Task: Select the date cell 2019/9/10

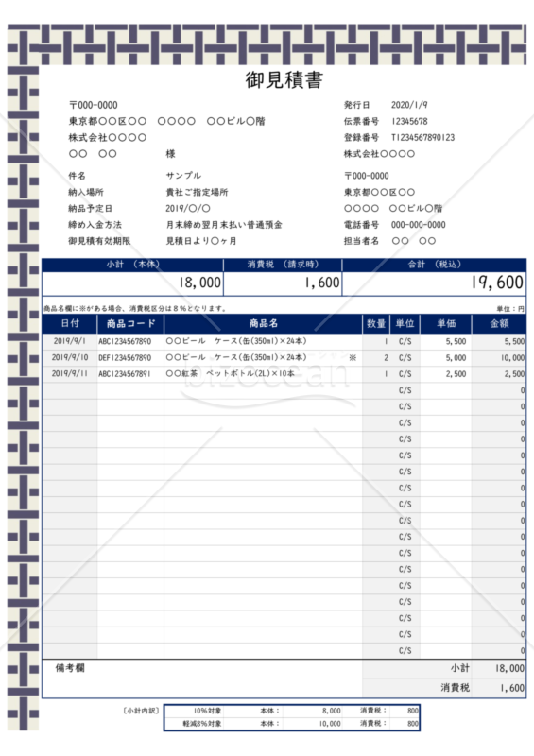Action: 70,358
